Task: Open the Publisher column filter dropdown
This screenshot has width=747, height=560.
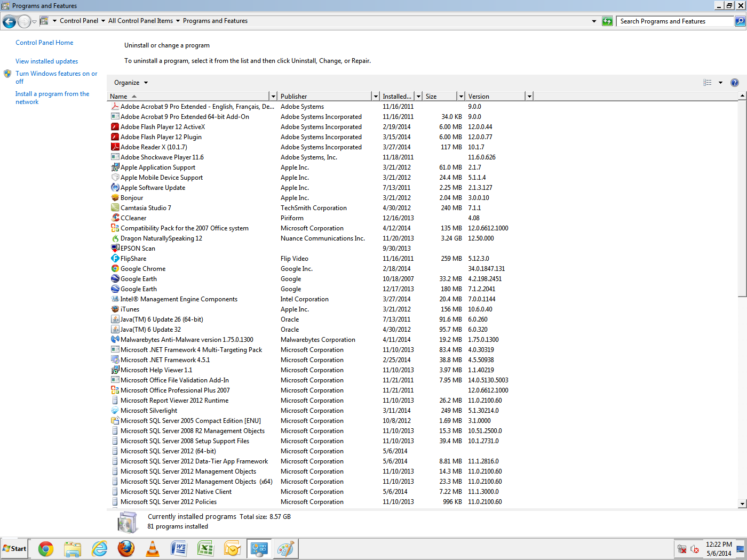Action: [376, 97]
